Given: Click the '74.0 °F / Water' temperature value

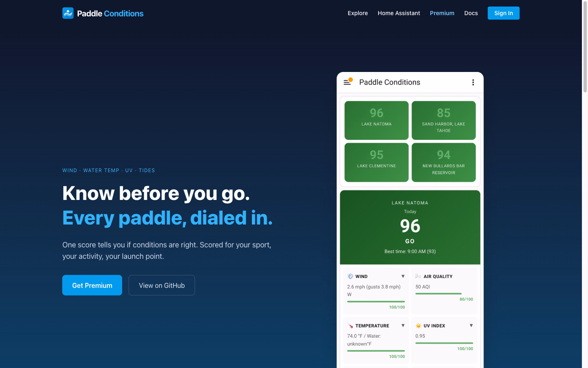Looking at the screenshot, I should (x=364, y=336).
